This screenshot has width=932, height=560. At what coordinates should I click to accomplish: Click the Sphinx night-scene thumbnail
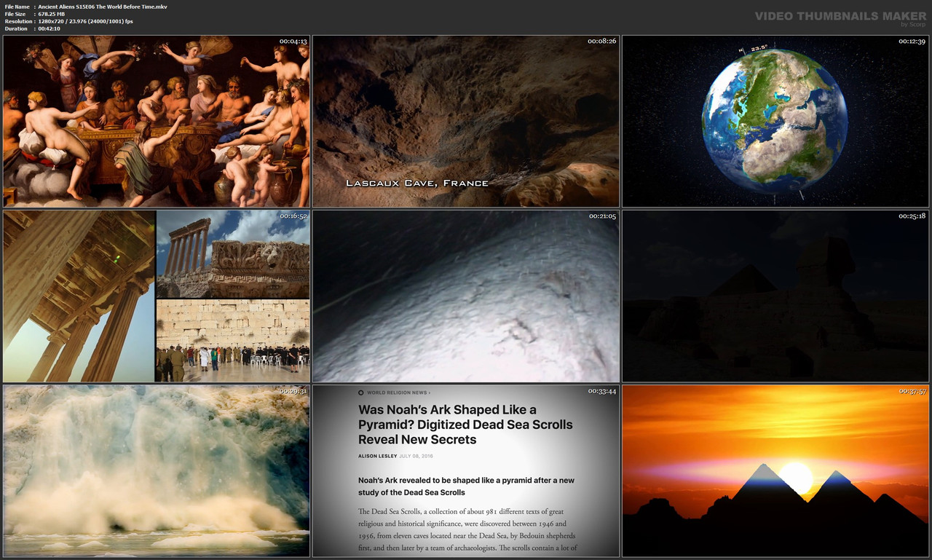775,296
